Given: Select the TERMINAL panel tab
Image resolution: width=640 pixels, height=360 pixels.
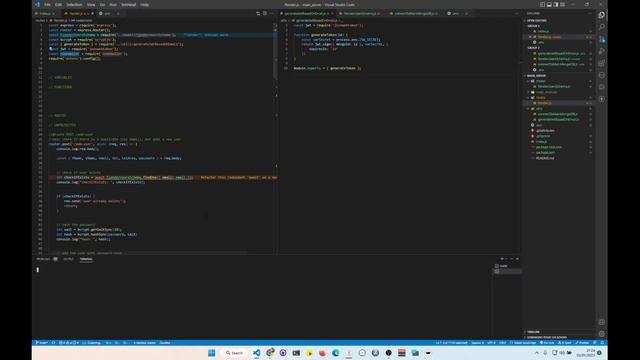Looking at the screenshot, I should coord(86,259).
